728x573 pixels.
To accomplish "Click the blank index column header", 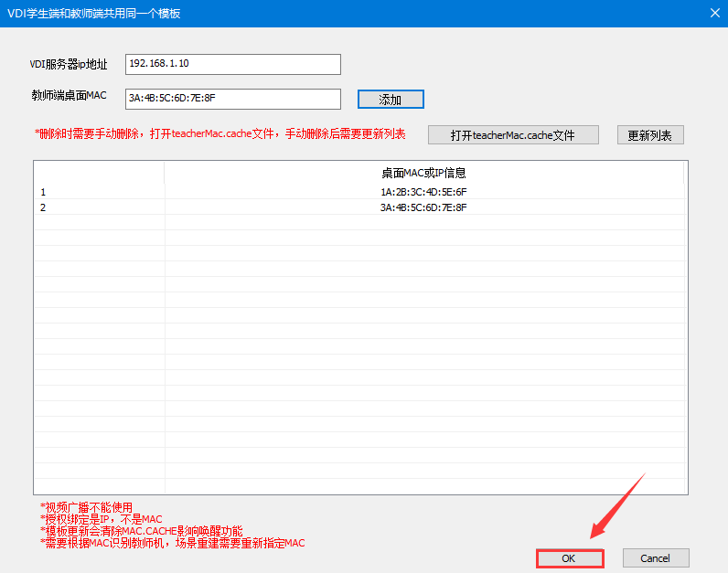I will pyautogui.click(x=99, y=173).
